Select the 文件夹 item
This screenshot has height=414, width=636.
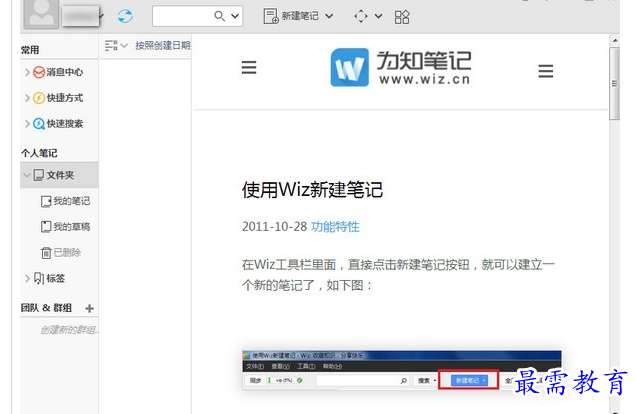click(x=59, y=175)
